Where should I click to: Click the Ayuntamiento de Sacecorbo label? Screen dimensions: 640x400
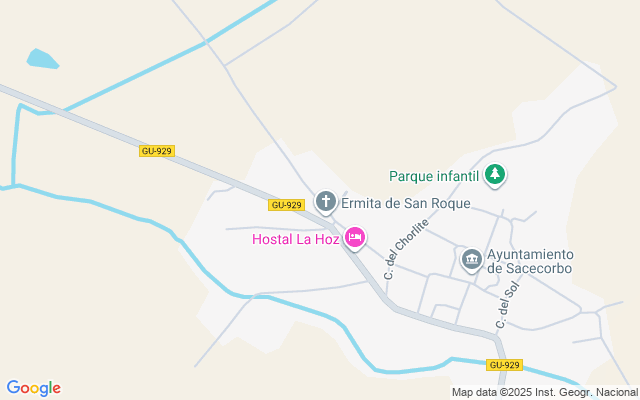pos(530,261)
